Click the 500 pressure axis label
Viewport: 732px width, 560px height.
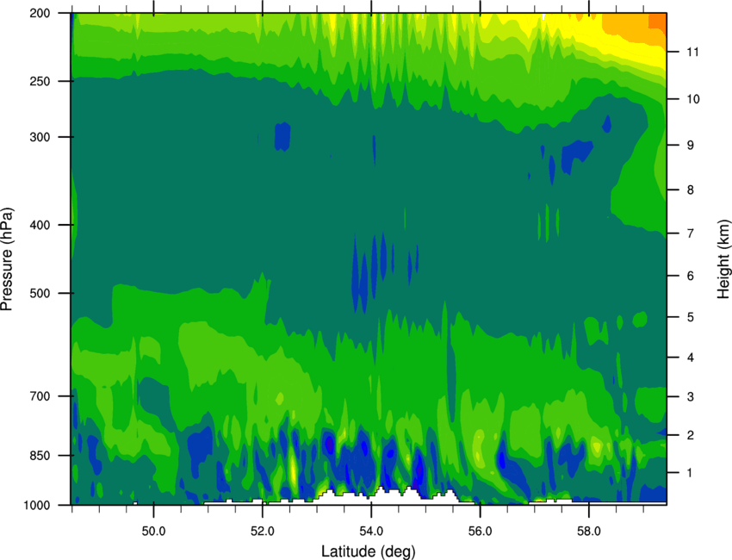(x=40, y=293)
